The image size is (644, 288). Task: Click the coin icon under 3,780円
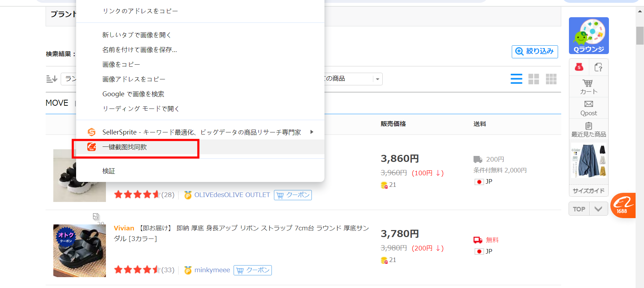[x=384, y=260]
